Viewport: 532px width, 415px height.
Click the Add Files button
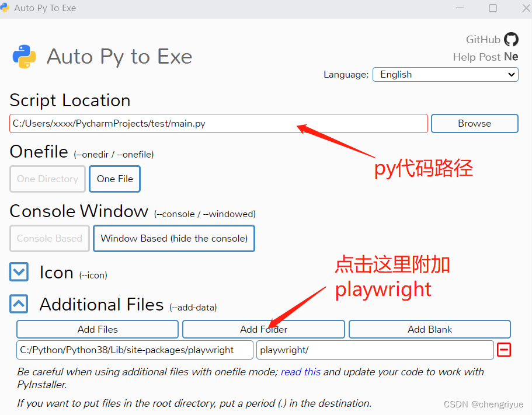98,329
